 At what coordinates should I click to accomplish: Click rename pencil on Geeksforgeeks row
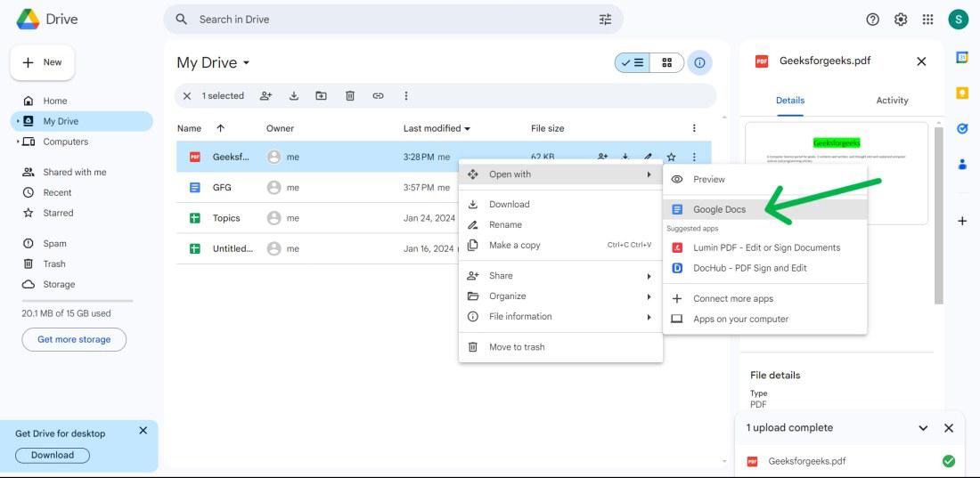click(648, 157)
